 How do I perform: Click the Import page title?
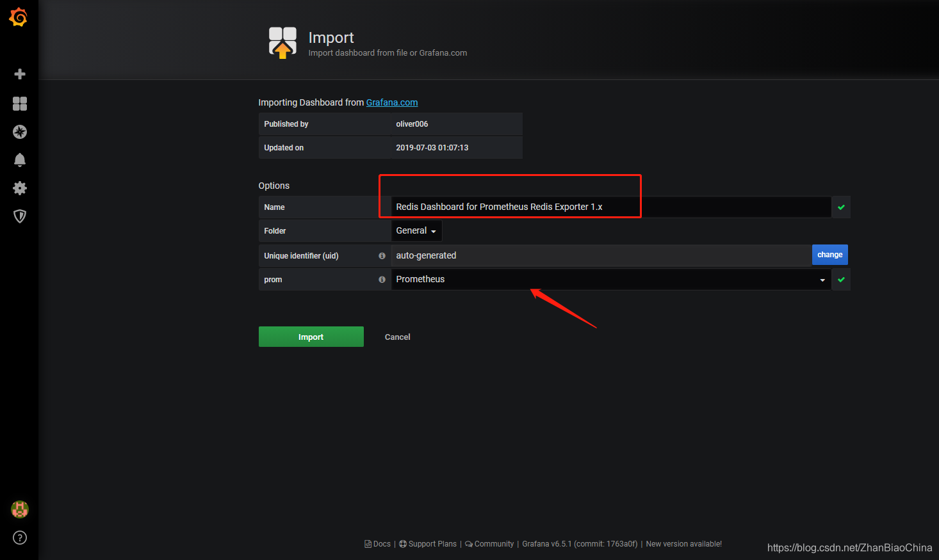pyautogui.click(x=331, y=38)
